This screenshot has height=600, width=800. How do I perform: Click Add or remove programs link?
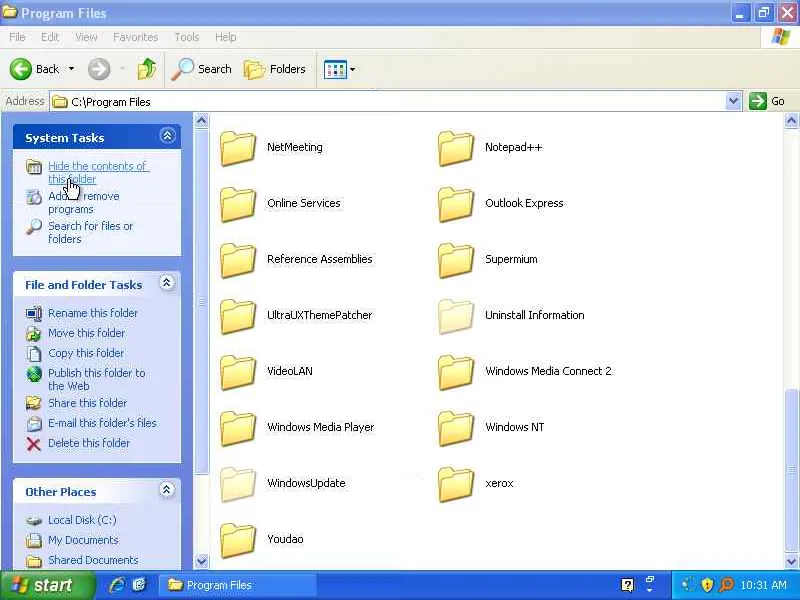(x=84, y=203)
